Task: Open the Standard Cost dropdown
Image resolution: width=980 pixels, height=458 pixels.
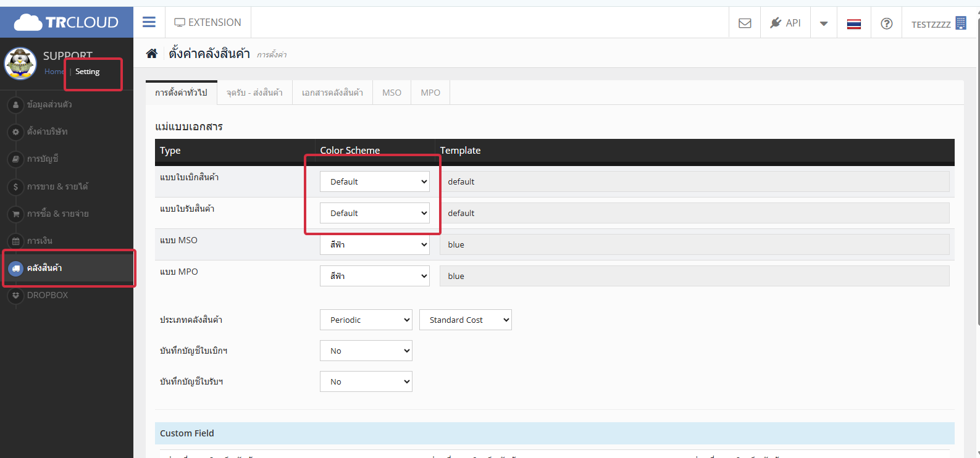Action: pyautogui.click(x=465, y=320)
